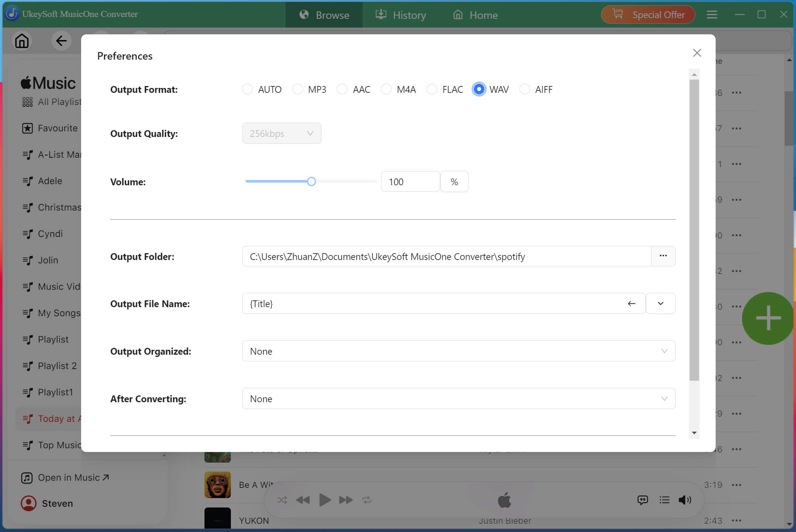The height and width of the screenshot is (532, 796).
Task: Skip to the next track
Action: point(346,500)
